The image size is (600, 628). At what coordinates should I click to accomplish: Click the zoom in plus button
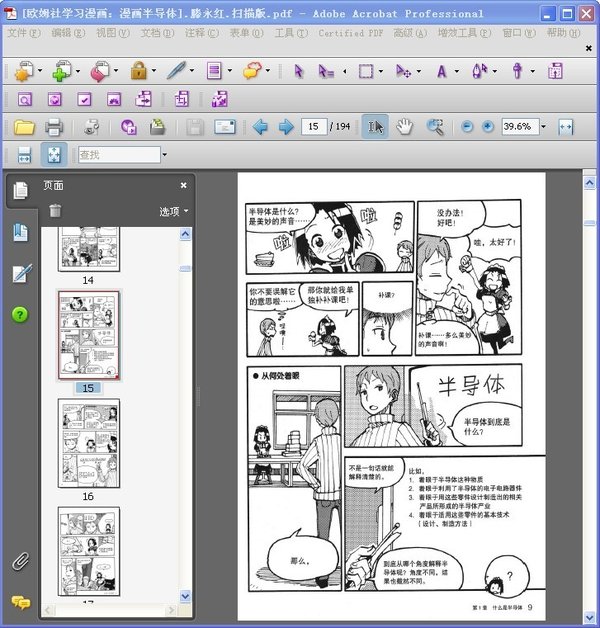(487, 127)
